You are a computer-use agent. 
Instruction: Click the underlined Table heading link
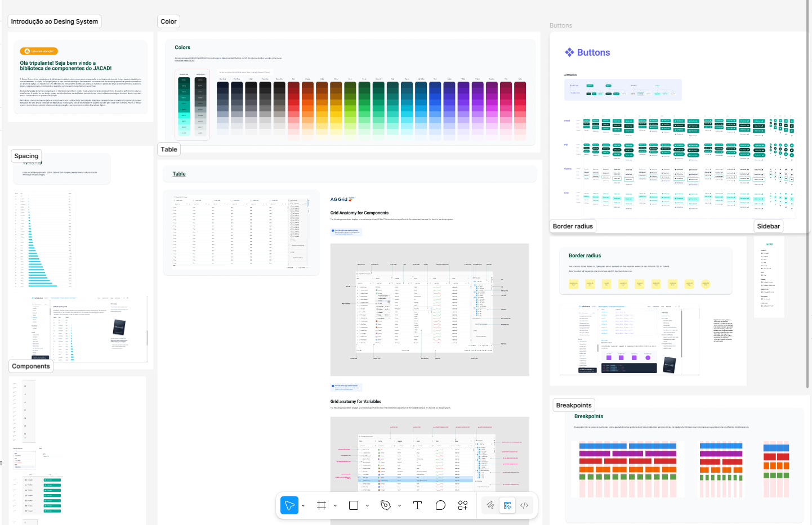[x=179, y=174]
